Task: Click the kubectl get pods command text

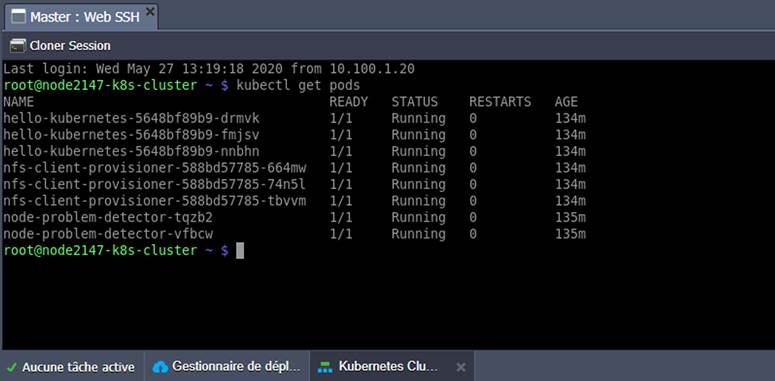Action: [x=298, y=85]
